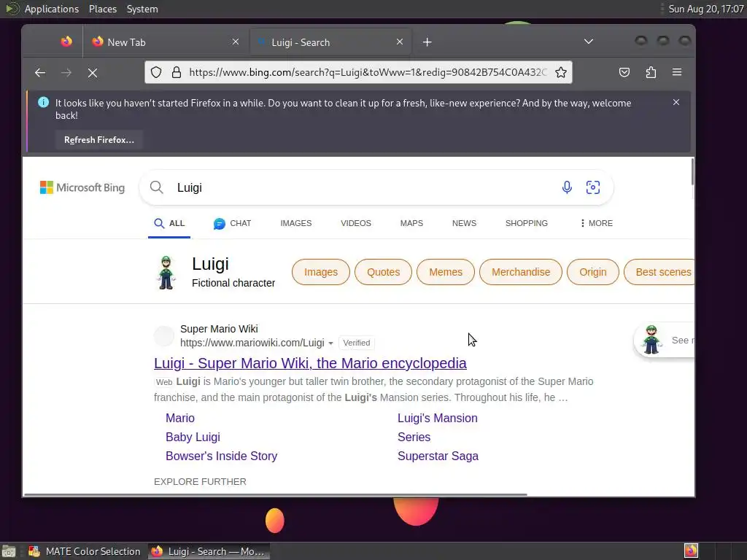Image resolution: width=747 pixels, height=560 pixels.
Task: Open the Mario sublink
Action: point(180,418)
